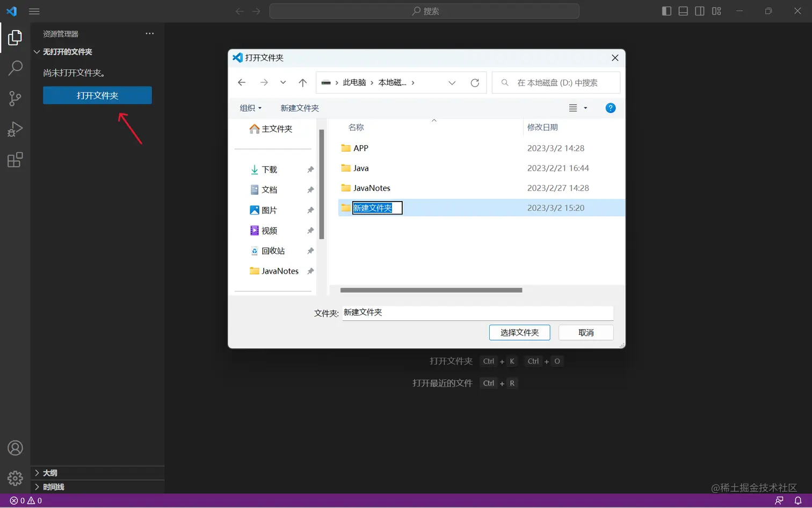812x508 pixels.
Task: Click 此电脑 in the address path
Action: click(x=354, y=82)
